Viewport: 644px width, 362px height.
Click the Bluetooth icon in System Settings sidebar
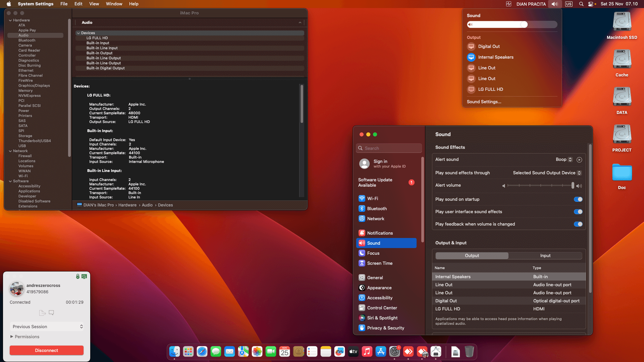tap(362, 208)
